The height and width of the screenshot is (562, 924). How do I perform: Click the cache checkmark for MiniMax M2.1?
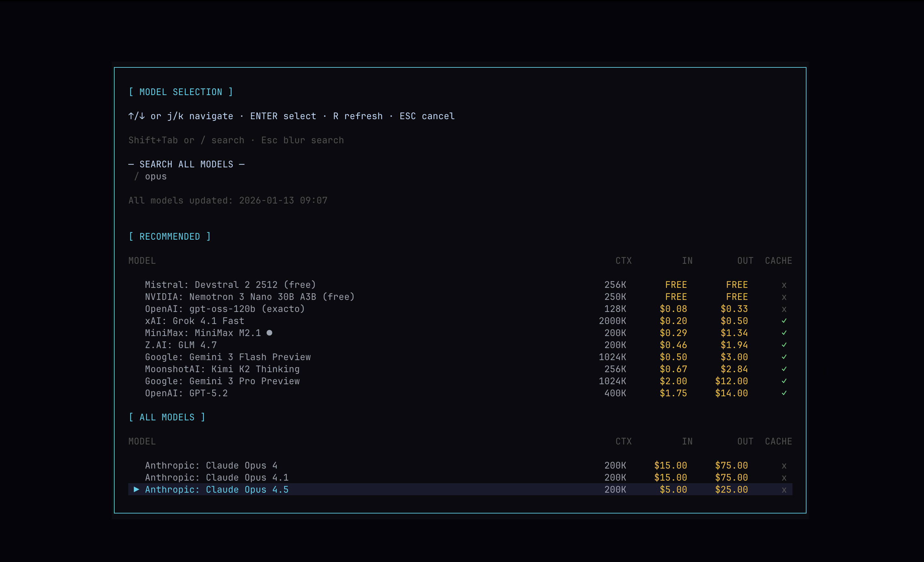click(x=784, y=333)
